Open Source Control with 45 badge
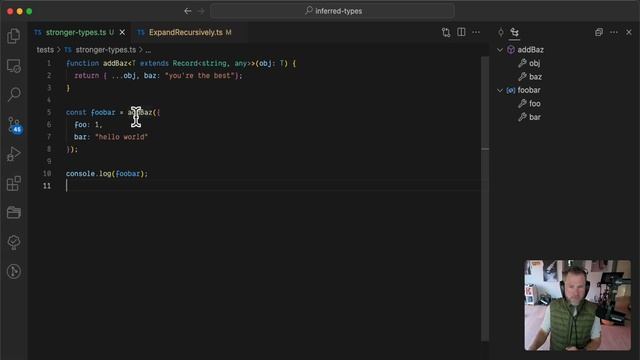The image size is (640, 360). point(14,124)
